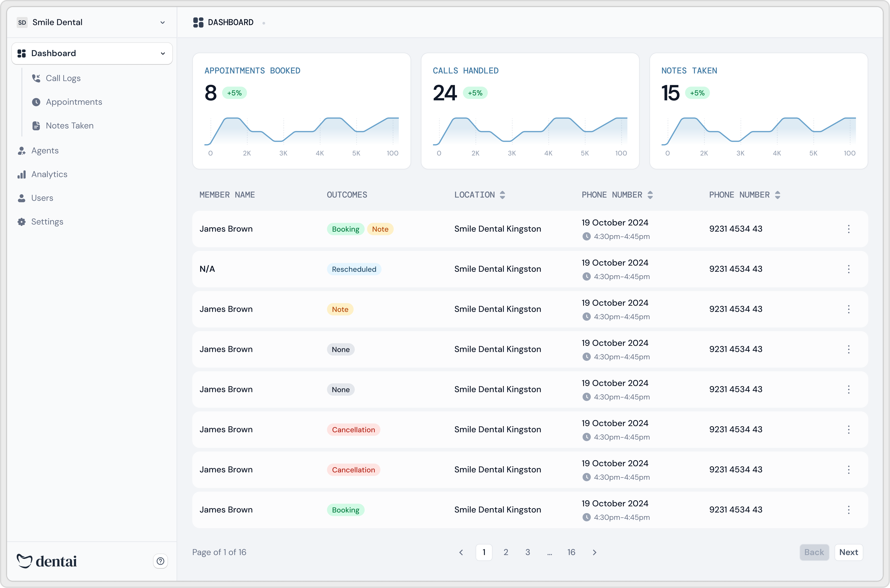Open three-dot menu for second None row
The image size is (890, 588).
point(849,390)
